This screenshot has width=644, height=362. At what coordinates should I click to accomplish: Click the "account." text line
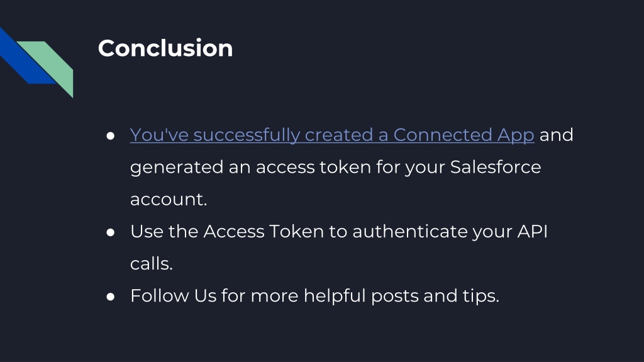[169, 199]
